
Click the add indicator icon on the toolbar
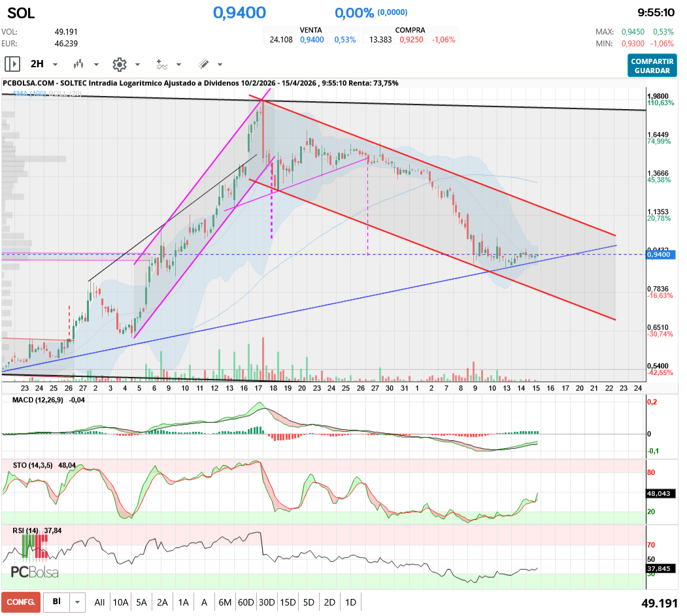(161, 64)
